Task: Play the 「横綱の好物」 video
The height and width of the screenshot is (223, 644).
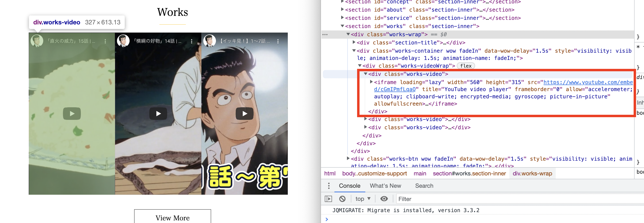Action: click(158, 113)
